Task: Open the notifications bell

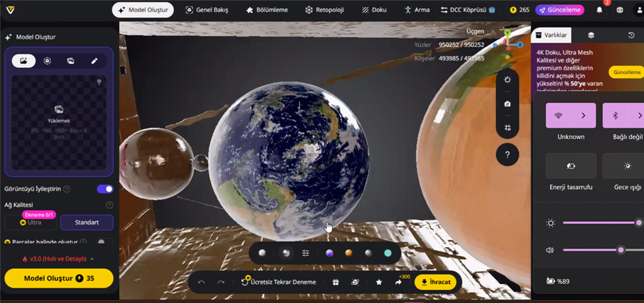Action: coord(600,10)
